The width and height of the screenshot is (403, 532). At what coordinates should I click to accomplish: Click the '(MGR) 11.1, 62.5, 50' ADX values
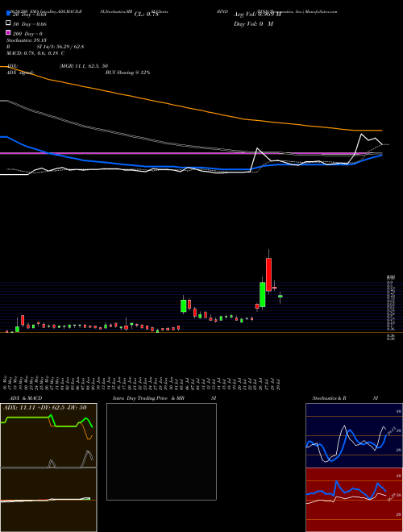84,66
